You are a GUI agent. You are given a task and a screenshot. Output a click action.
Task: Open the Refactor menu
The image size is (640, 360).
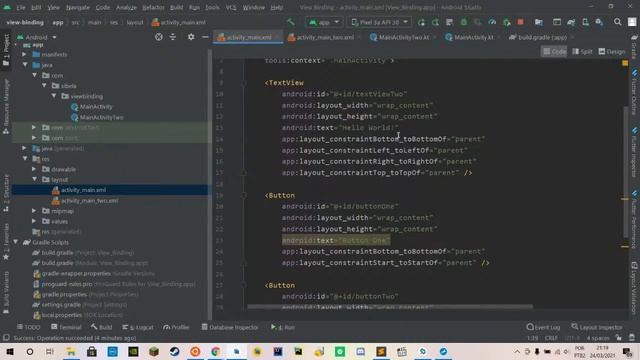click(153, 7)
